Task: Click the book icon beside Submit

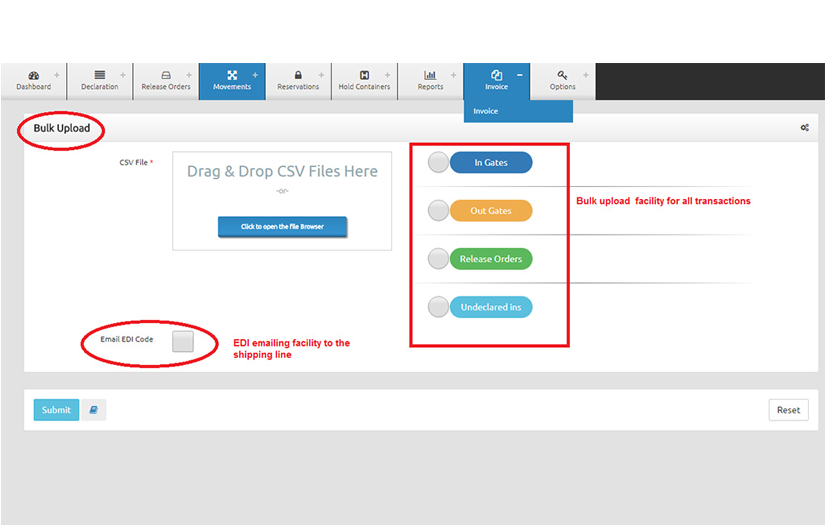Action: pos(94,410)
